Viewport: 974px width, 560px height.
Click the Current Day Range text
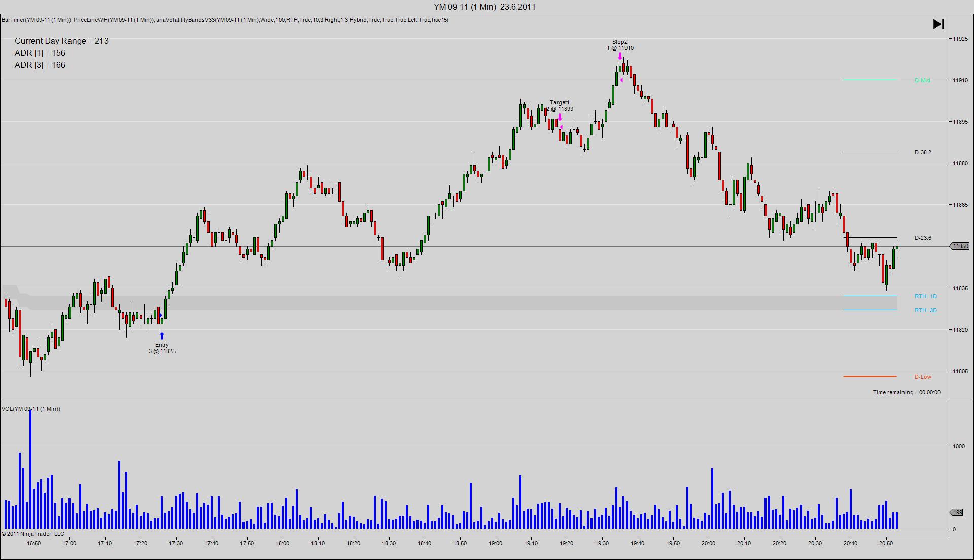[61, 41]
